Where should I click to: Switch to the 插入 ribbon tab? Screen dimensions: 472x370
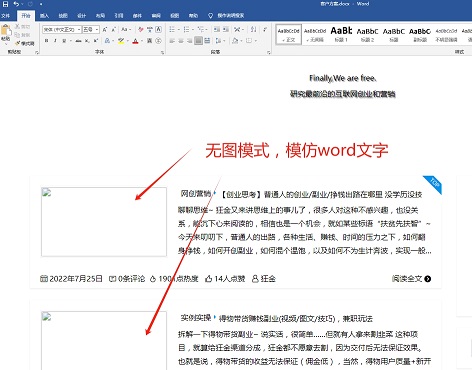tap(44, 16)
